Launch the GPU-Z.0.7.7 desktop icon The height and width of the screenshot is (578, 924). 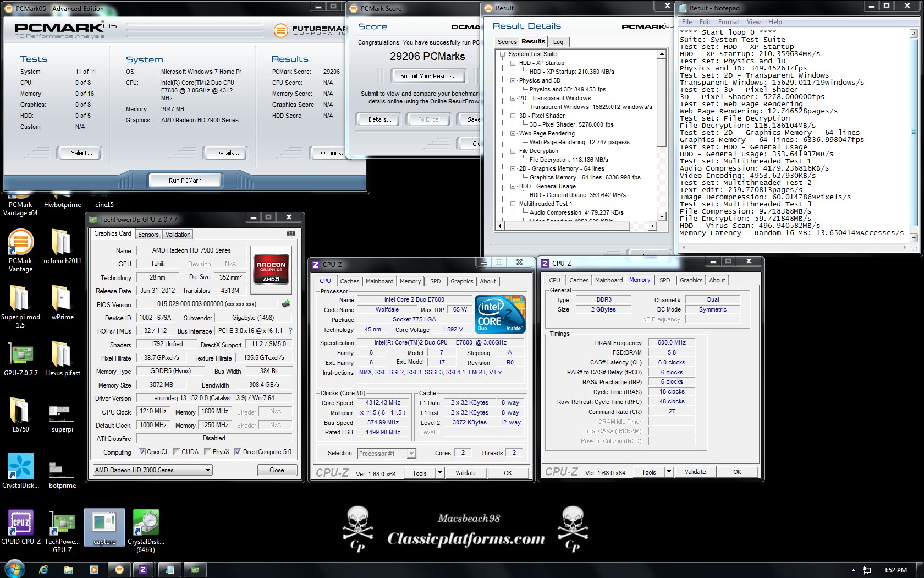20,359
